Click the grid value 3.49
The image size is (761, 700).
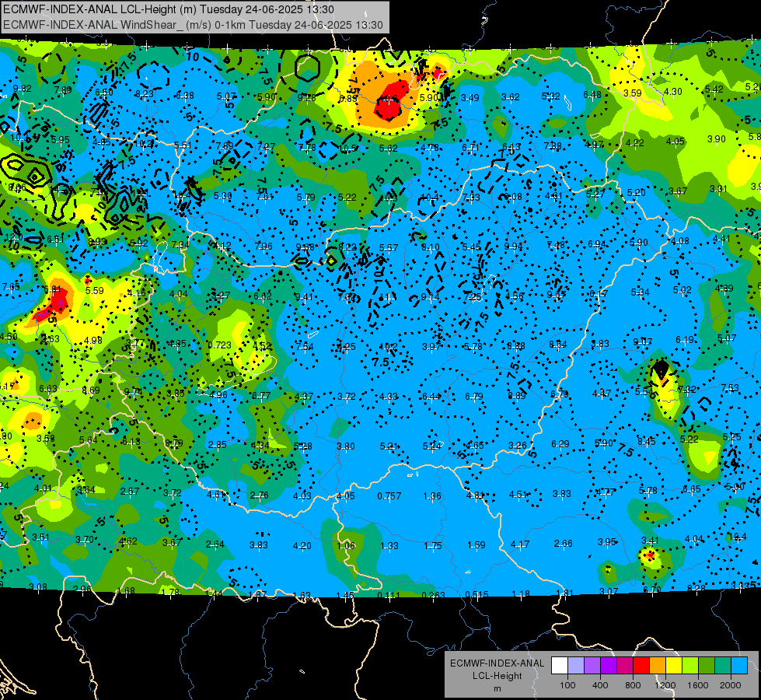pos(470,98)
